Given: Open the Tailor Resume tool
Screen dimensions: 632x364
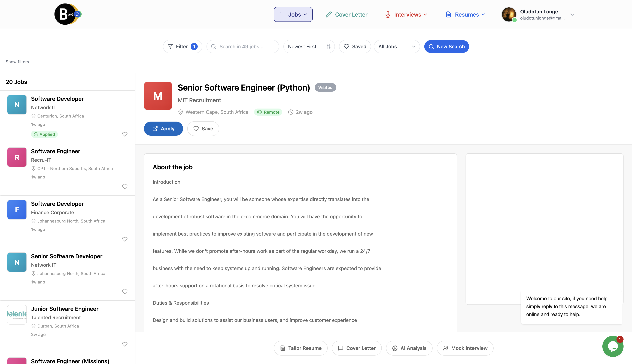Looking at the screenshot, I should pos(300,348).
